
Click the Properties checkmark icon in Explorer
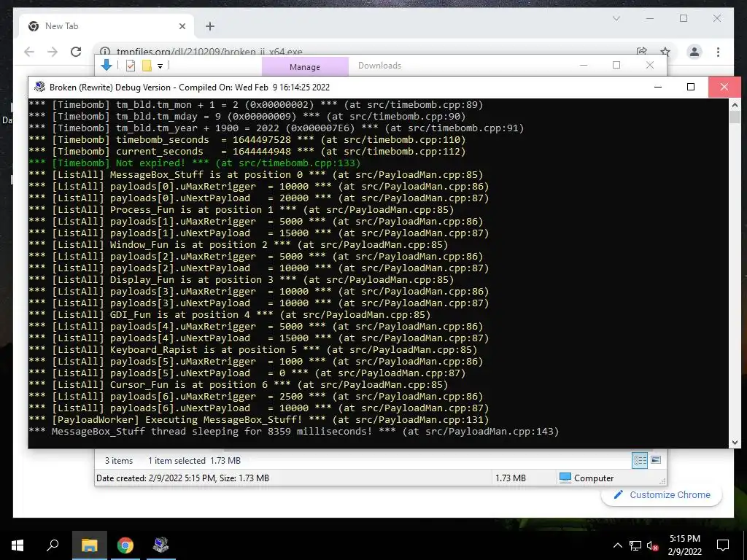click(130, 66)
